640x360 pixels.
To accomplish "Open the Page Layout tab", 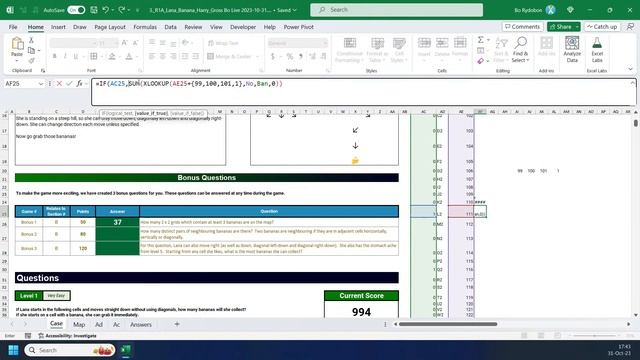I will tap(110, 27).
